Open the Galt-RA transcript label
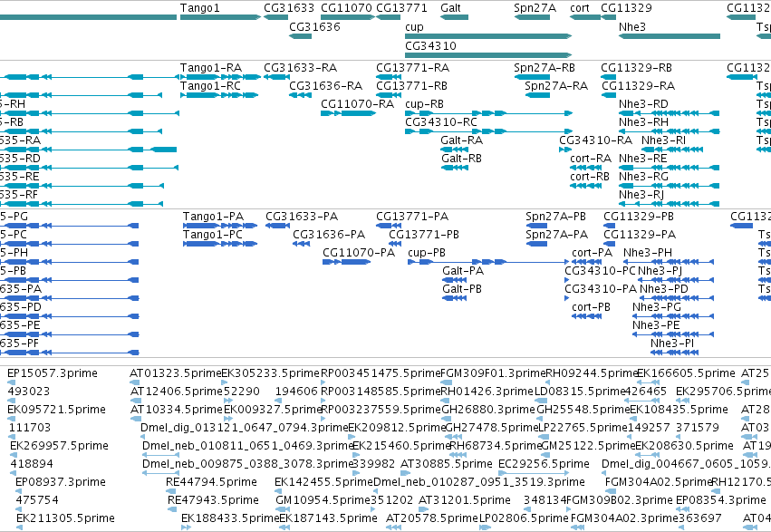This screenshot has width=771, height=532. (462, 140)
